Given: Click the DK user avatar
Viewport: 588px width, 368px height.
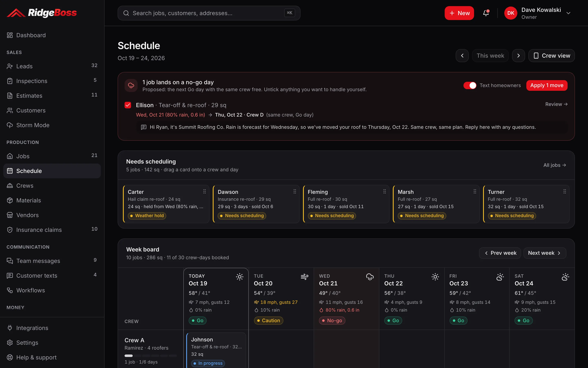Looking at the screenshot, I should tap(510, 13).
